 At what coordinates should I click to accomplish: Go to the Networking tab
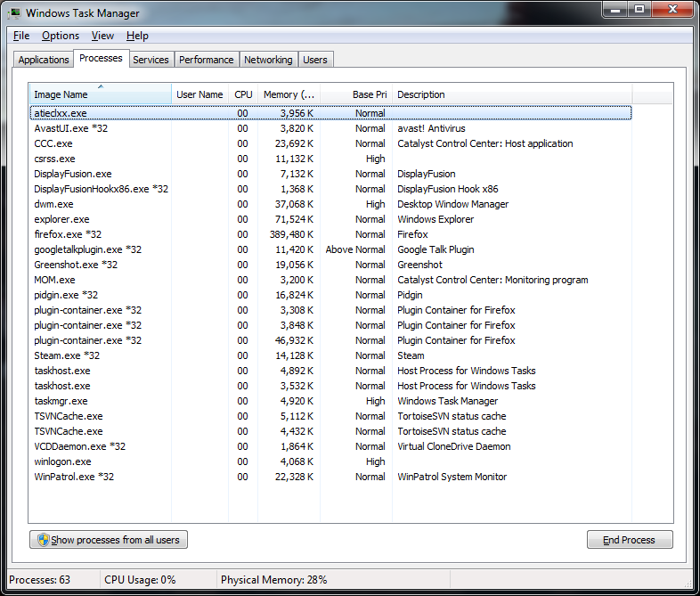click(x=268, y=60)
